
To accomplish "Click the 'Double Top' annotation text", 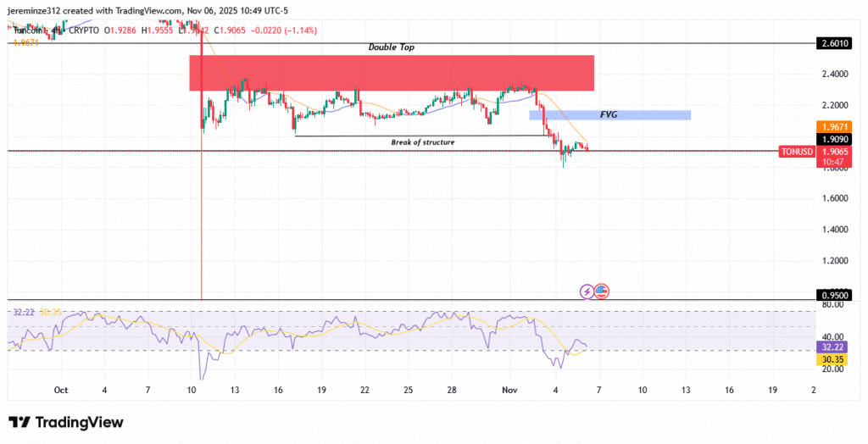I will [392, 47].
